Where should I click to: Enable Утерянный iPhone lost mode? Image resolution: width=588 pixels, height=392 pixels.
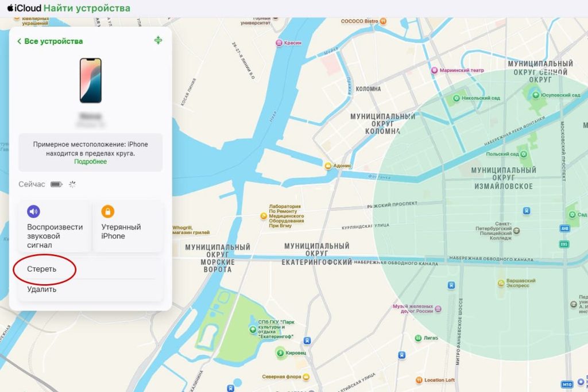point(127,226)
